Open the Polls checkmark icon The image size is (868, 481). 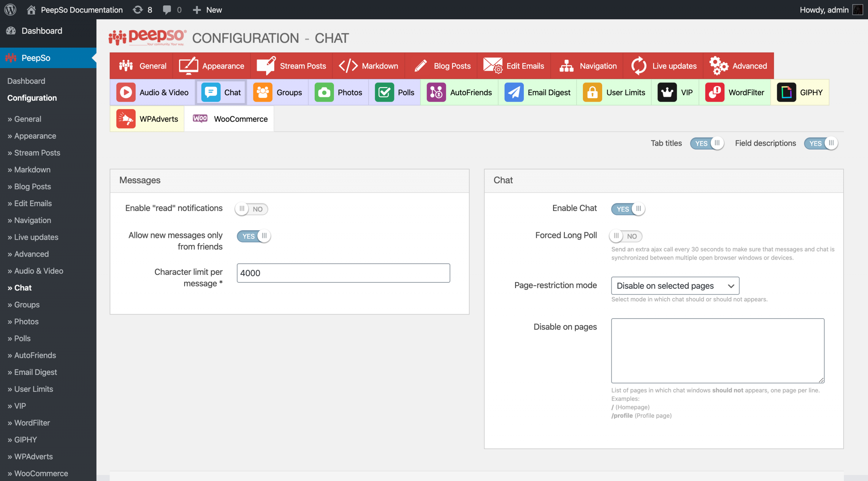384,92
